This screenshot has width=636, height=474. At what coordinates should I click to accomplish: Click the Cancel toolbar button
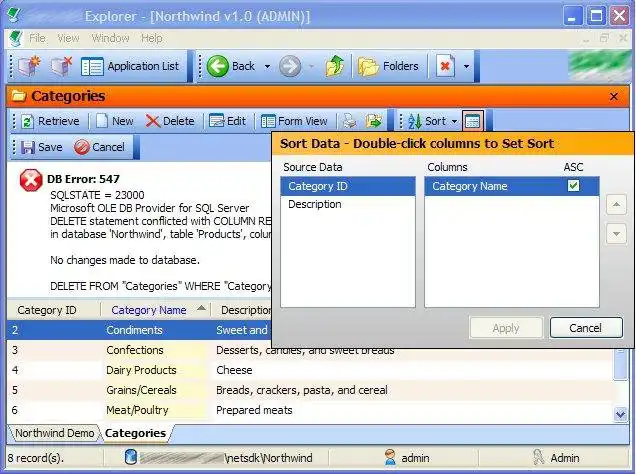click(99, 147)
